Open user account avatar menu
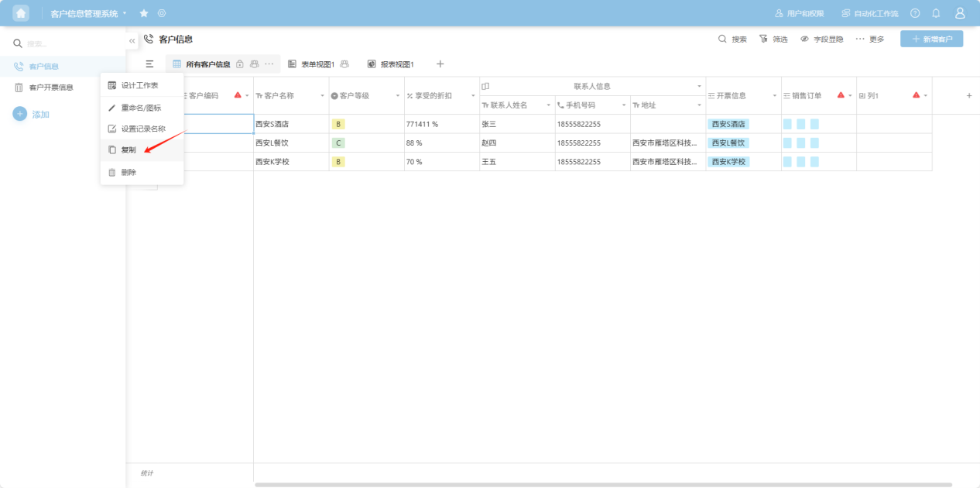The height and width of the screenshot is (488, 980). [960, 13]
